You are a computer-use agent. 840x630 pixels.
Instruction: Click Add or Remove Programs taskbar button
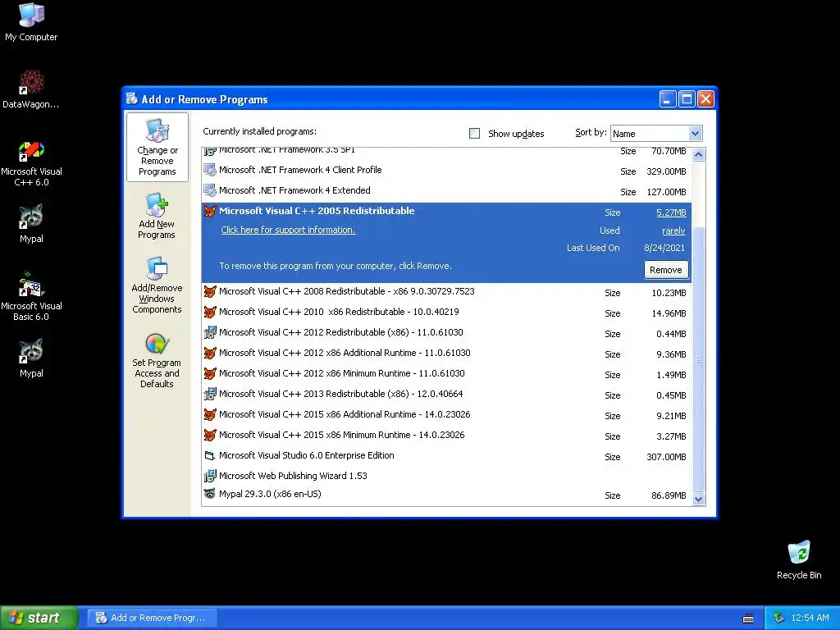coord(153,618)
